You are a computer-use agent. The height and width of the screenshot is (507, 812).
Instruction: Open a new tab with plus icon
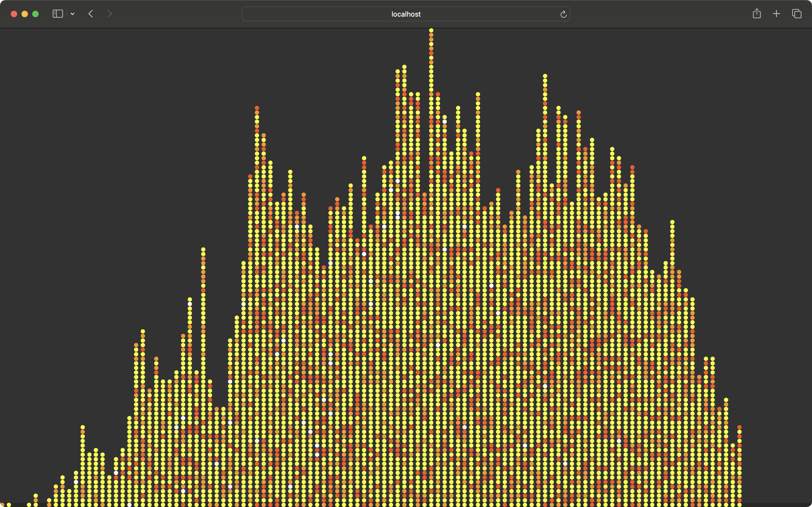(x=776, y=14)
